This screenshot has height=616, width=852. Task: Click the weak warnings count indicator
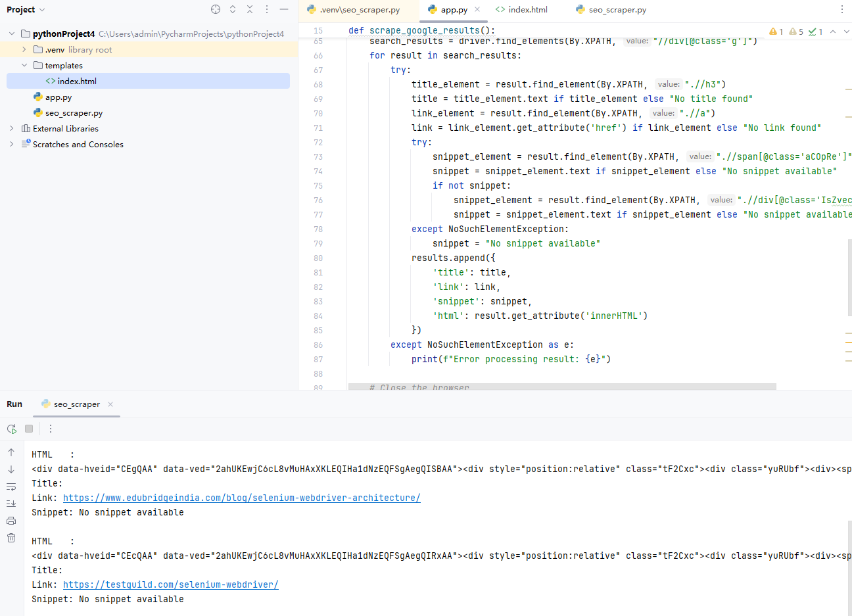tap(796, 32)
